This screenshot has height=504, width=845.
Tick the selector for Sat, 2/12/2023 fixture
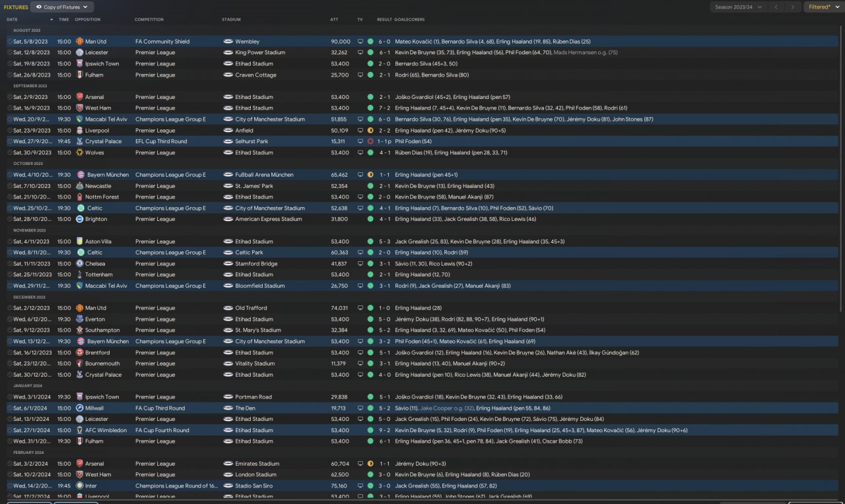9,308
